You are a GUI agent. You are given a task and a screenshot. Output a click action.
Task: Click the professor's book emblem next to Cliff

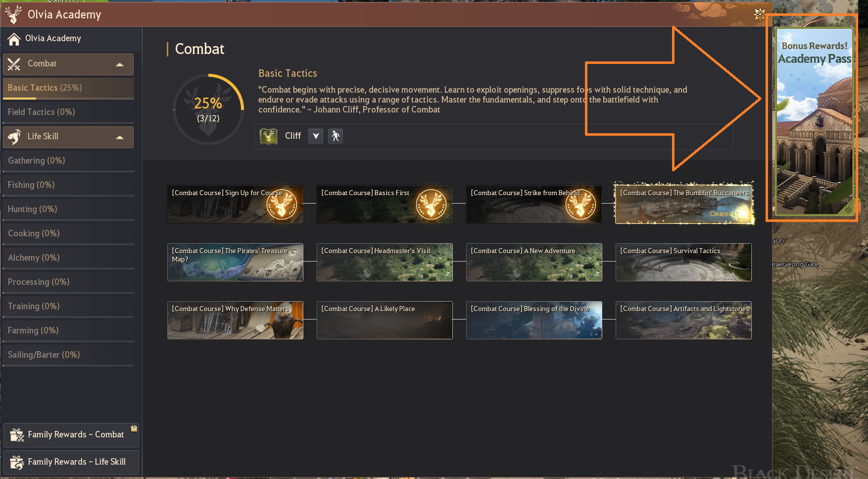[269, 136]
